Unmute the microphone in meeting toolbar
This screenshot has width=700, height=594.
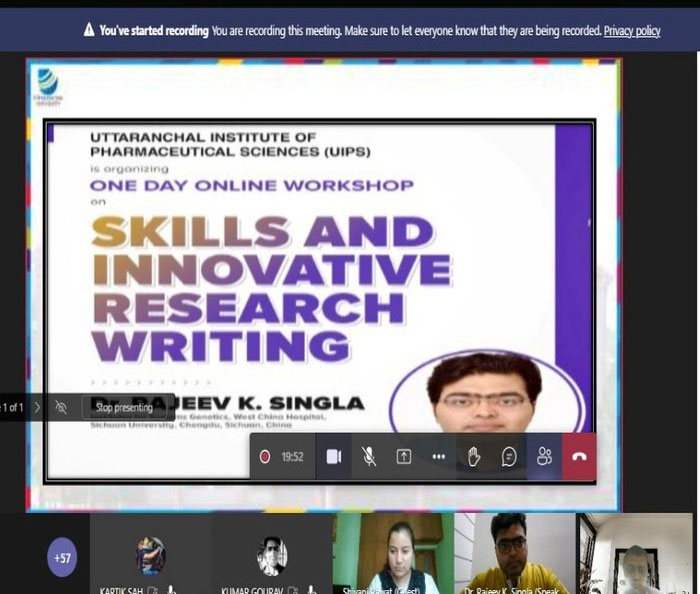(369, 456)
